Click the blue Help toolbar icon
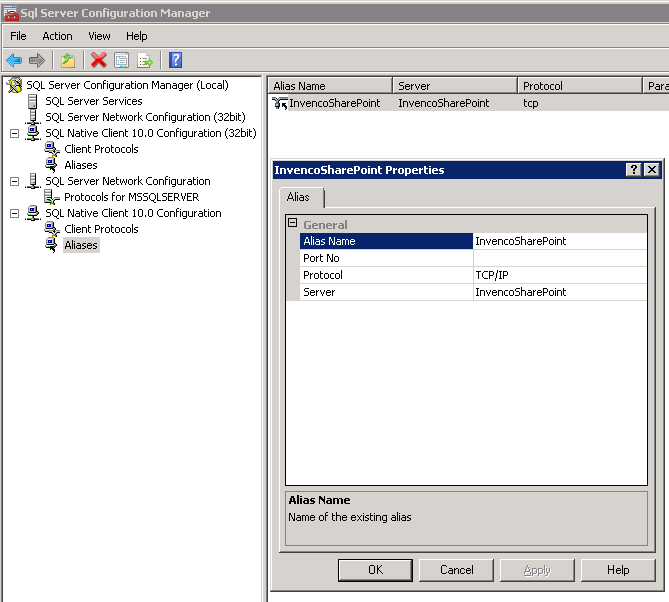This screenshot has width=669, height=602. 175,60
